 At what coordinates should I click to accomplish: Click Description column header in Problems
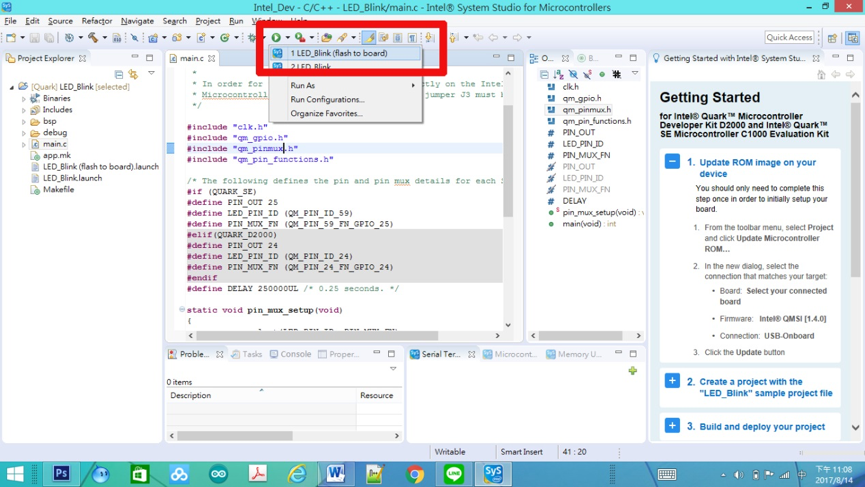pyautogui.click(x=261, y=395)
